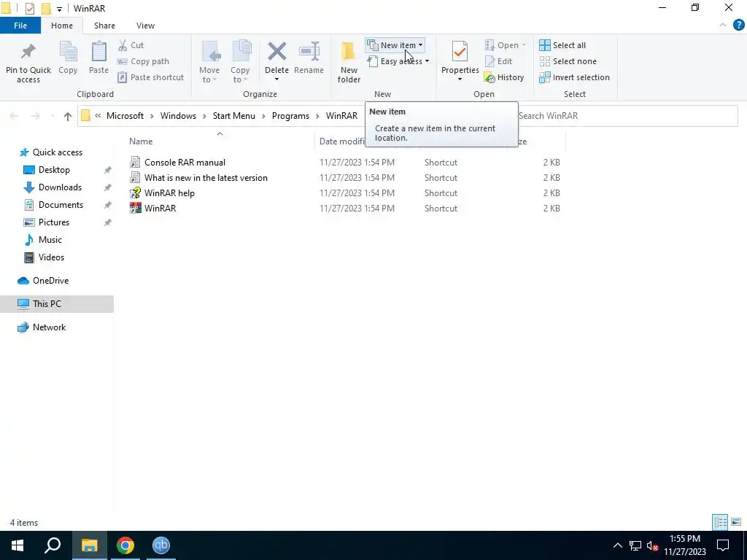The image size is (747, 560).
Task: Click the Quick access header
Action: (x=57, y=152)
